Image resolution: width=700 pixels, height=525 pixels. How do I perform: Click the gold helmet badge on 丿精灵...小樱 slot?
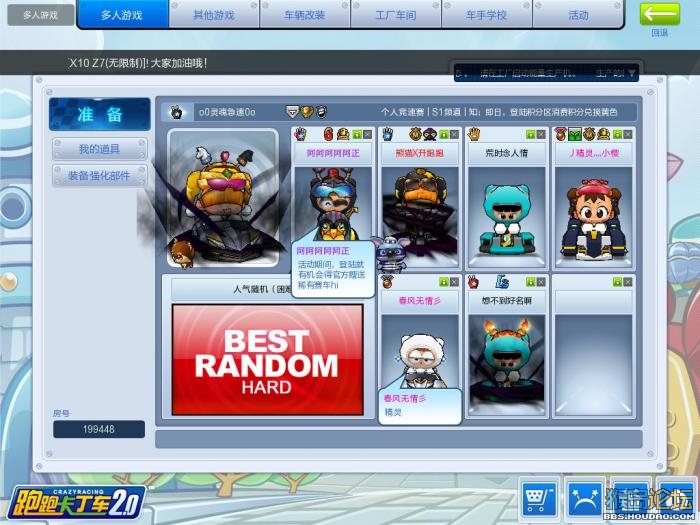coord(603,134)
